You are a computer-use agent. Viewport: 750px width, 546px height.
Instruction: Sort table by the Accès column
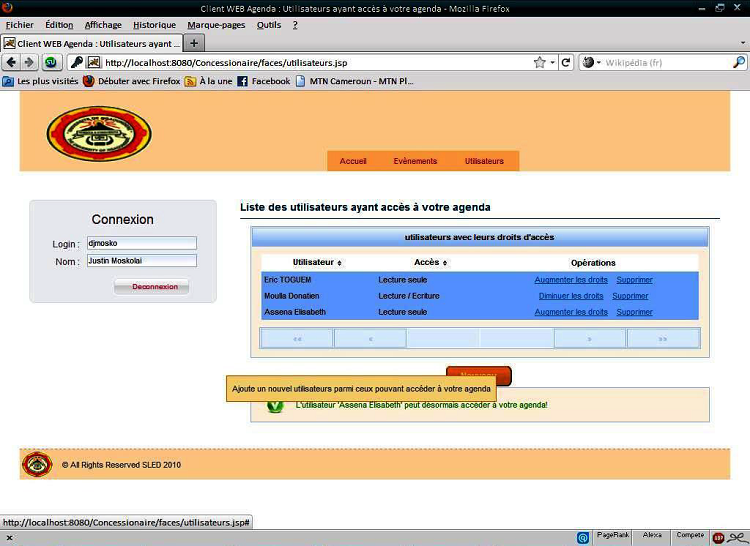(431, 262)
